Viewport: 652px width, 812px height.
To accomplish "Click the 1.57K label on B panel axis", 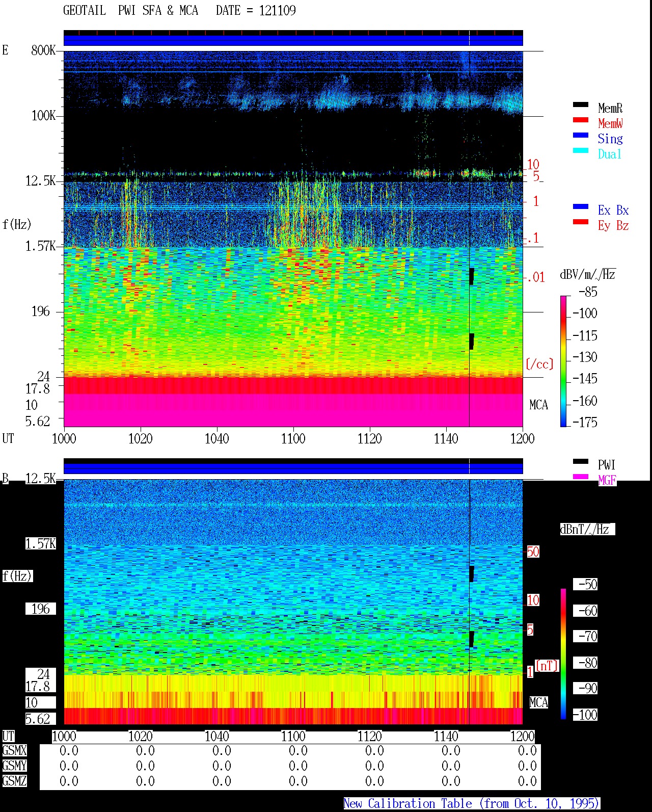I will tap(40, 543).
